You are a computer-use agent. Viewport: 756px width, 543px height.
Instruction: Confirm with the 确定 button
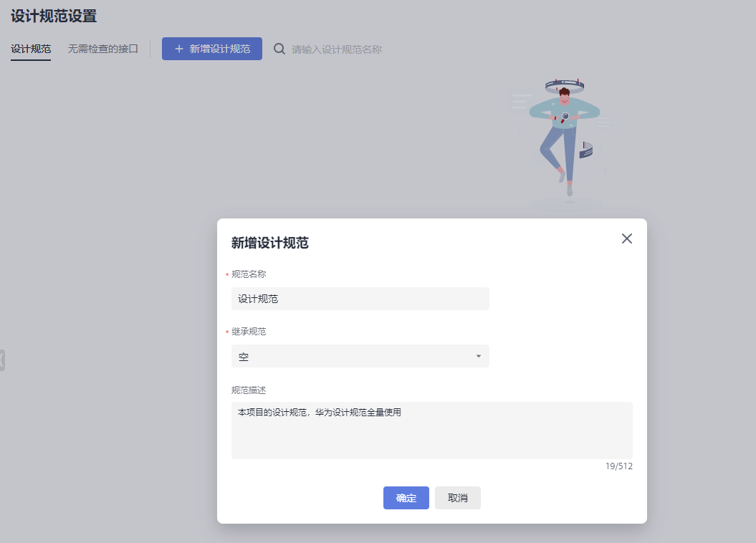[x=406, y=498]
